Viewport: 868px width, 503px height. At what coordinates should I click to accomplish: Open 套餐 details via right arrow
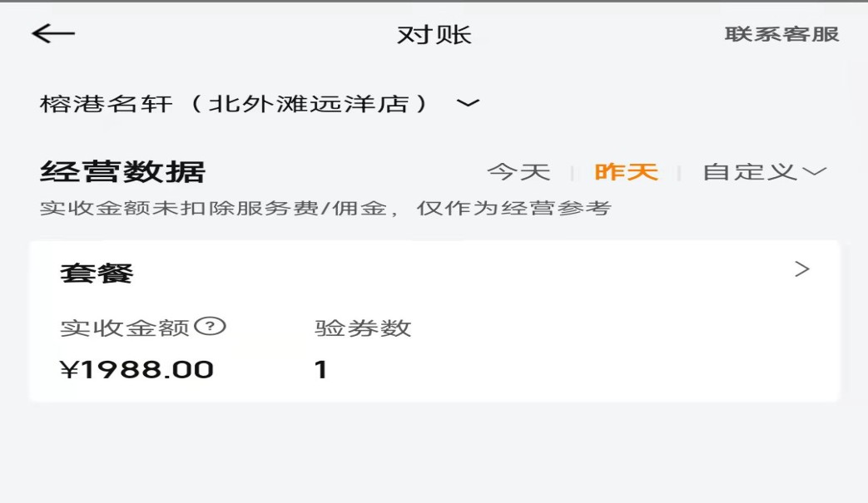pos(801,269)
